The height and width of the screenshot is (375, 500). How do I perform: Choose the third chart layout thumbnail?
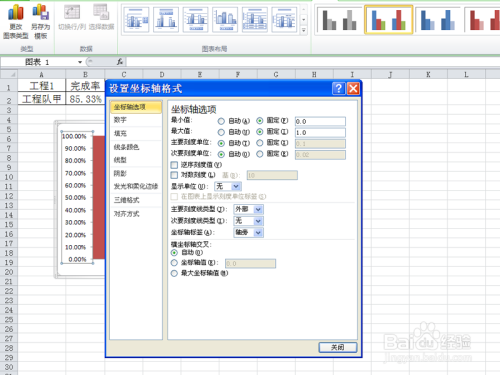196,20
